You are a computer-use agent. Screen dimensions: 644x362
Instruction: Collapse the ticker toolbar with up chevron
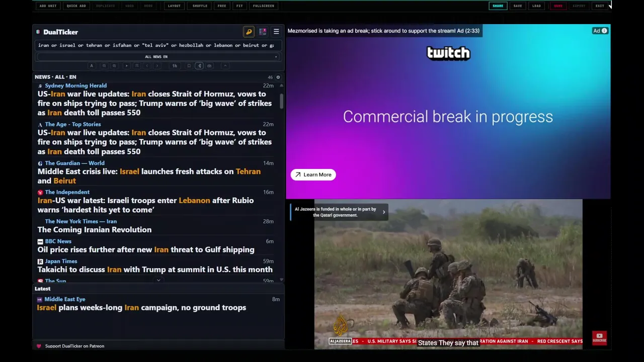coord(225,66)
